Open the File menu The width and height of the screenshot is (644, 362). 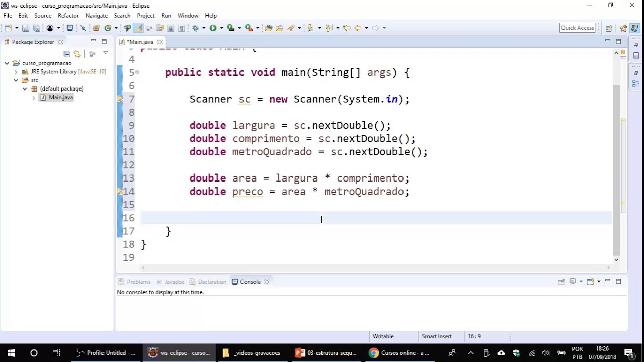pyautogui.click(x=8, y=16)
